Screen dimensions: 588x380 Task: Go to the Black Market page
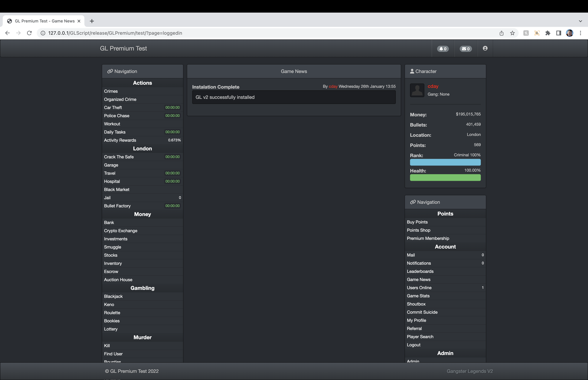pos(117,189)
